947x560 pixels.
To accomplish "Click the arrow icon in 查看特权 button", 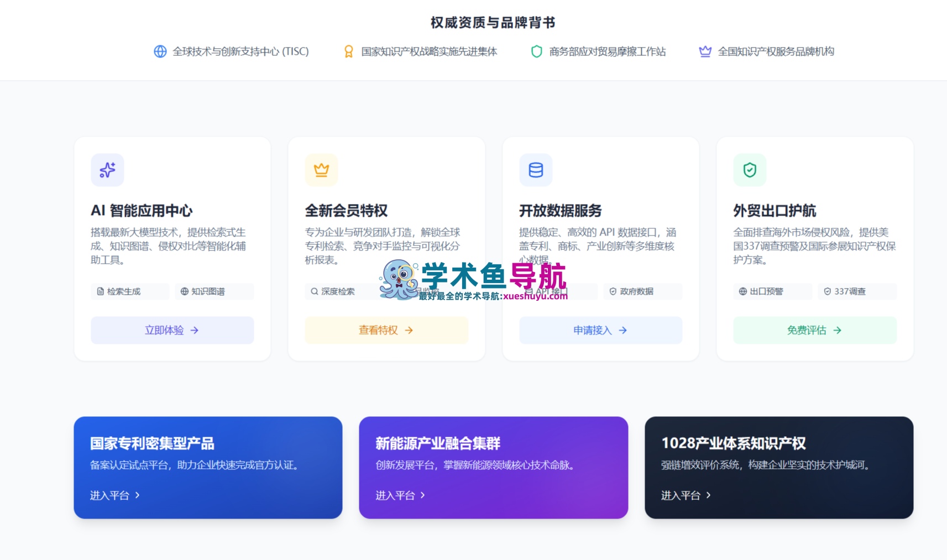I will point(409,330).
